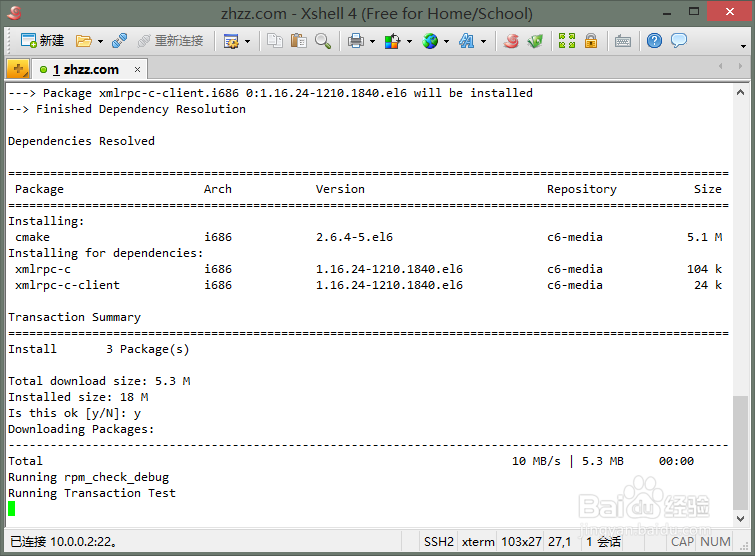The height and width of the screenshot is (556, 755).
Task: Click the Color scheme icon
Action: pyautogui.click(x=392, y=41)
